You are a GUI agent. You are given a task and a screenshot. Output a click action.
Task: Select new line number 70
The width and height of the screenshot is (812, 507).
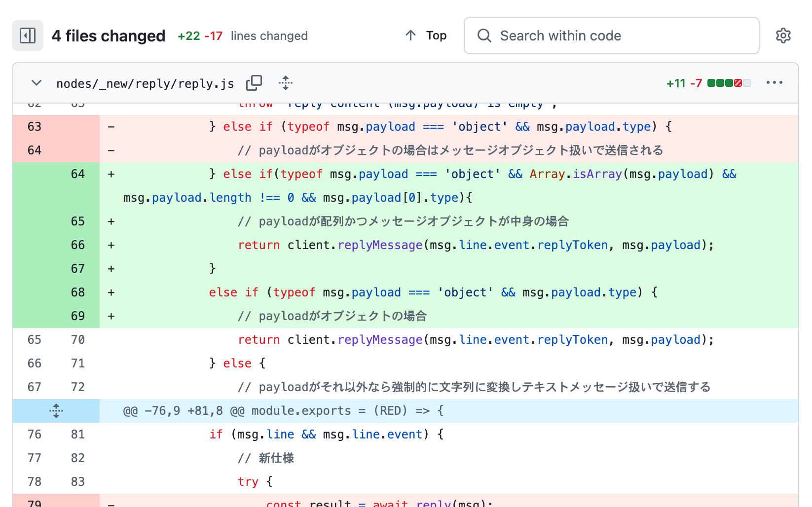click(78, 340)
